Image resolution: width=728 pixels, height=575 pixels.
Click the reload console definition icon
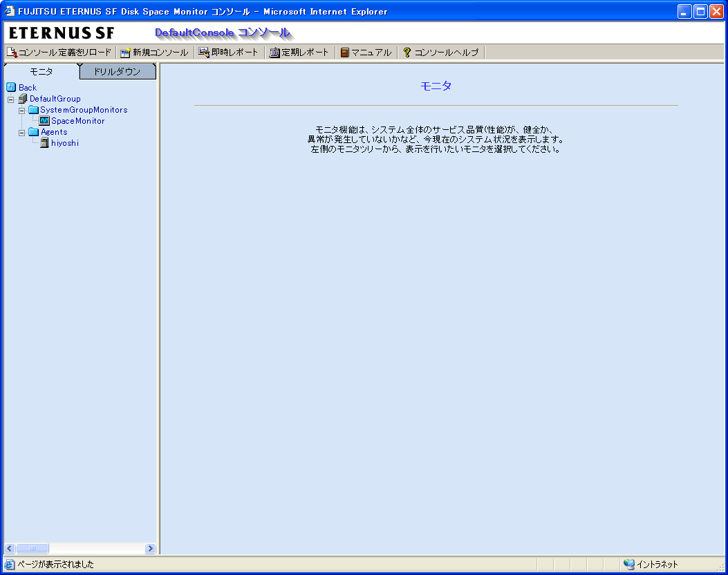(12, 53)
